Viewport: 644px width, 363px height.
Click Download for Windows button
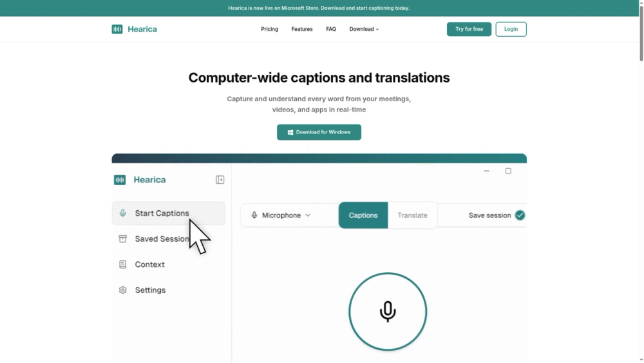click(x=319, y=132)
